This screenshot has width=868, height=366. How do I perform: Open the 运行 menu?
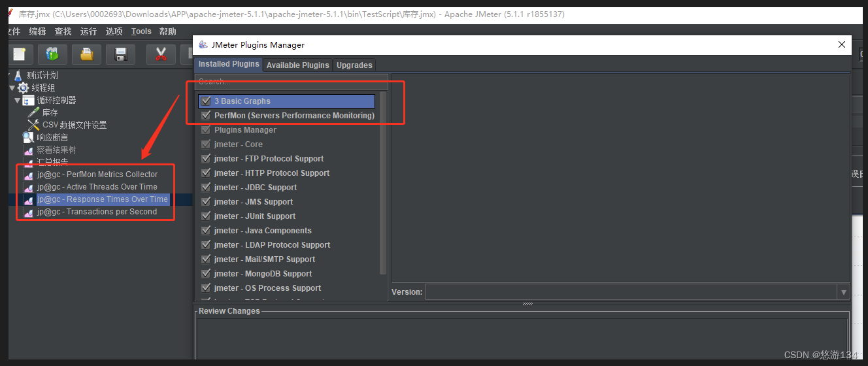88,31
